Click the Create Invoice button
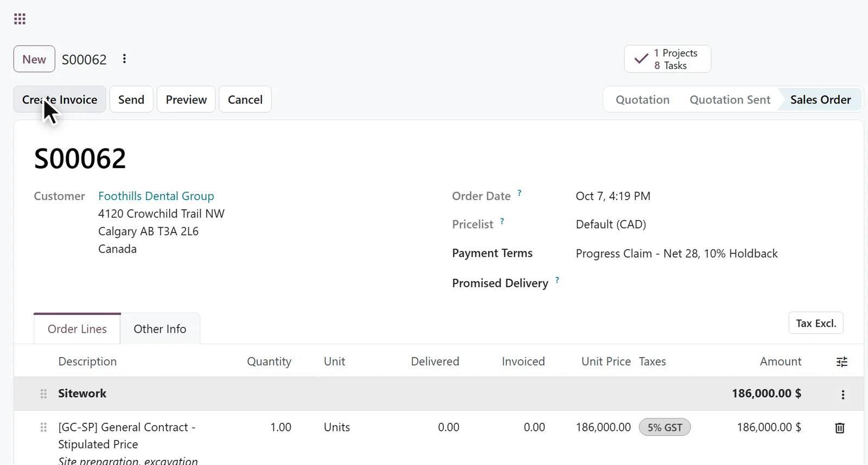Screen dimensions: 868x465 tap(60, 100)
